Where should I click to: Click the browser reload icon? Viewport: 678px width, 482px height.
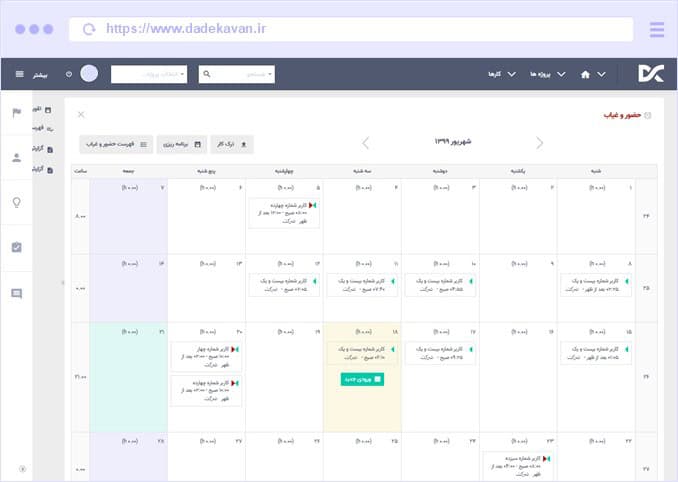pos(91,29)
